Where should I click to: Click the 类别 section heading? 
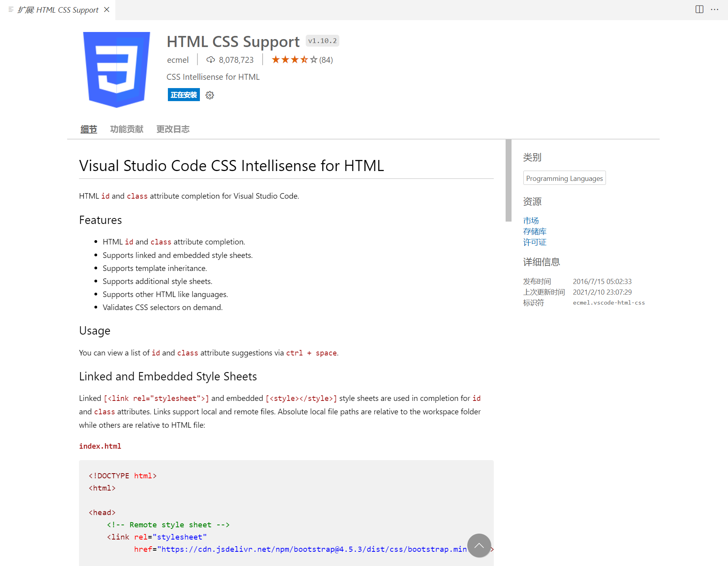[x=532, y=157]
